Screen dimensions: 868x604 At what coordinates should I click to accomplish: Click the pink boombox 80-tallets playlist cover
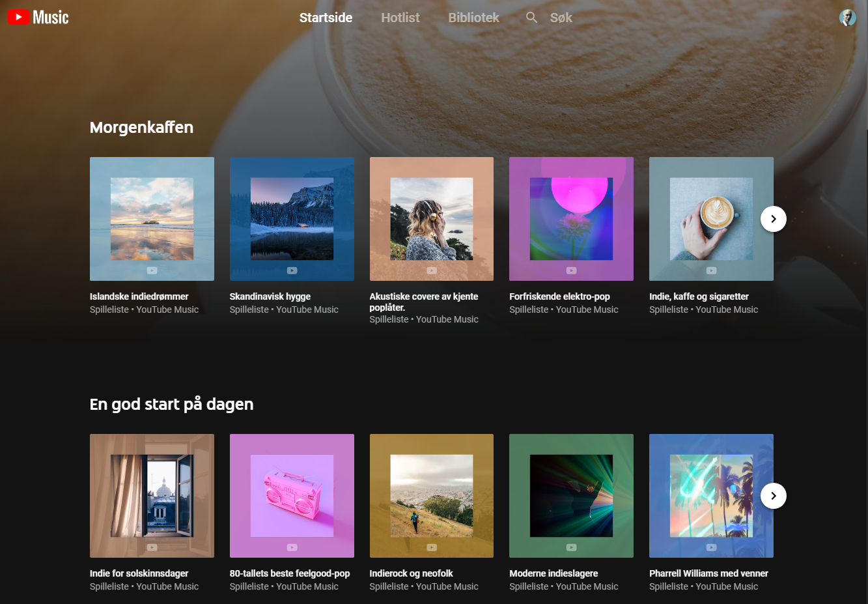(292, 496)
